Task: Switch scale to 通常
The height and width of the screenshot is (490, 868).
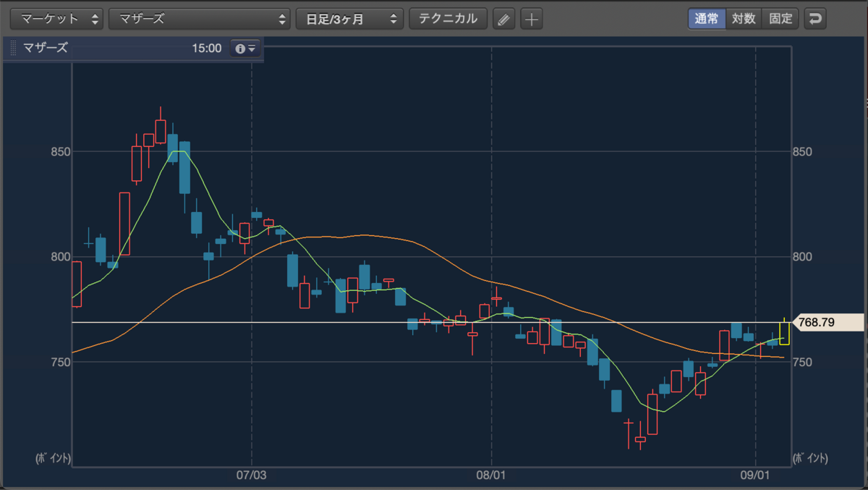Action: [707, 19]
